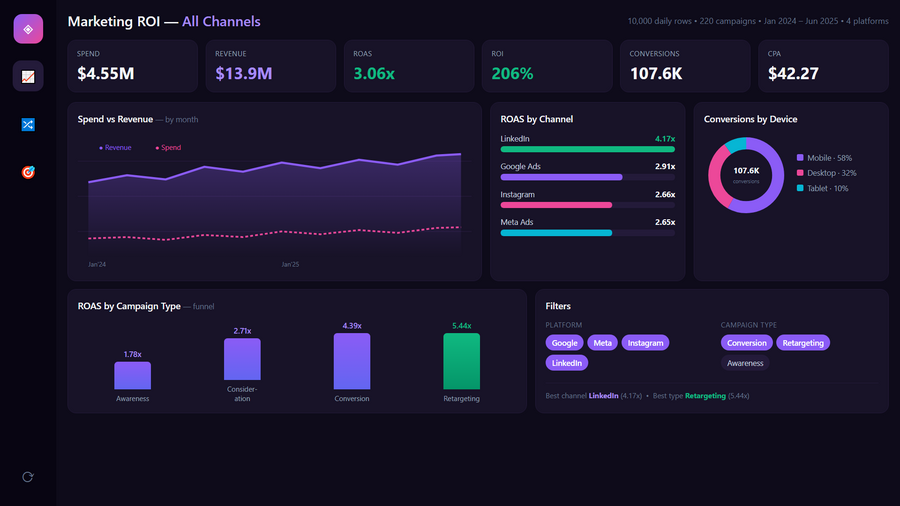Click the Filters panel heading

(558, 306)
